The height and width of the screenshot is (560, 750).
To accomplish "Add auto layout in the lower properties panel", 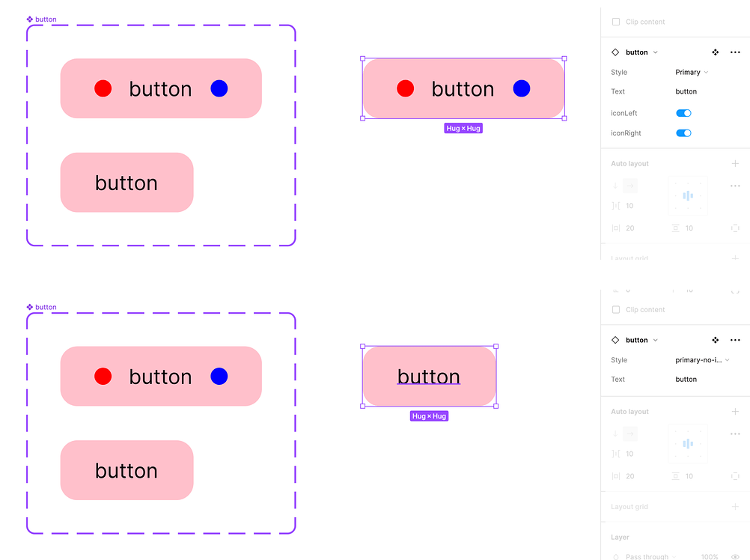I will 735,412.
